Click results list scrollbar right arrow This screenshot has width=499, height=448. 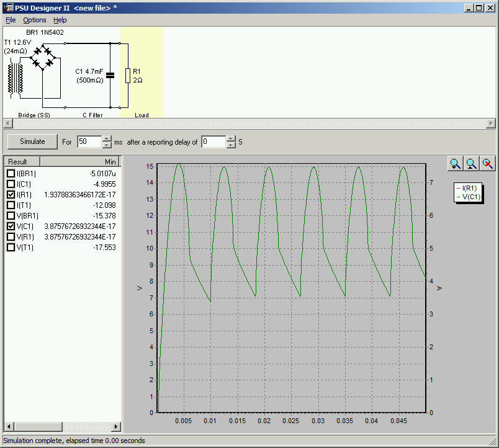pyautogui.click(x=116, y=426)
